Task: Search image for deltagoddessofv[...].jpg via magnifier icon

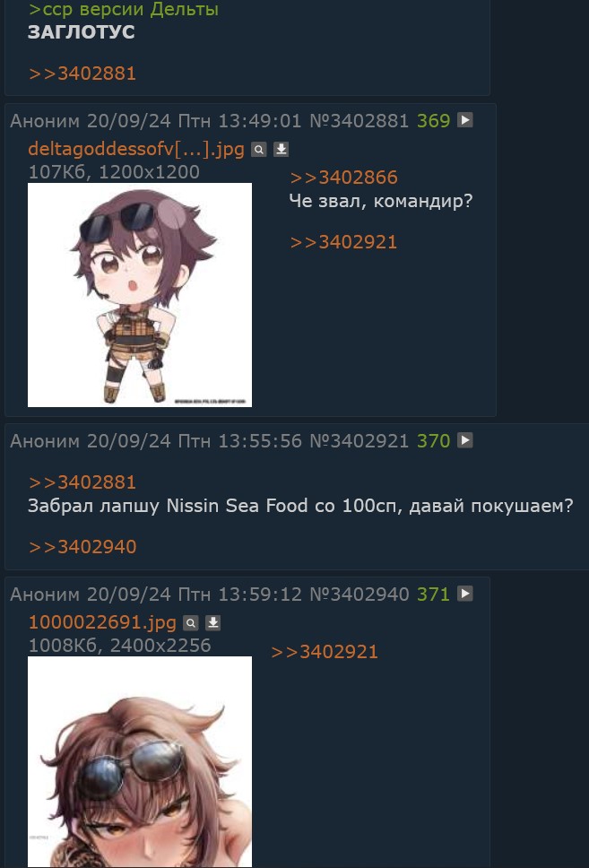Action: (258, 150)
